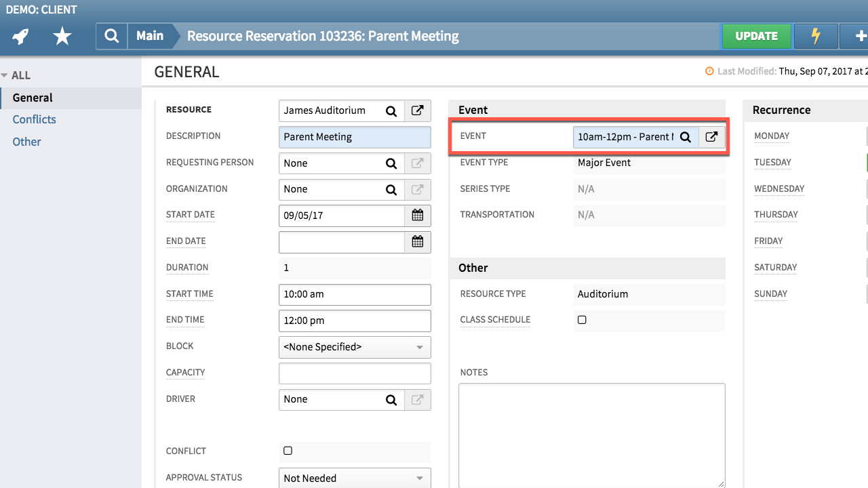The height and width of the screenshot is (488, 868).
Task: Open search with the magnifier icon
Action: (111, 36)
